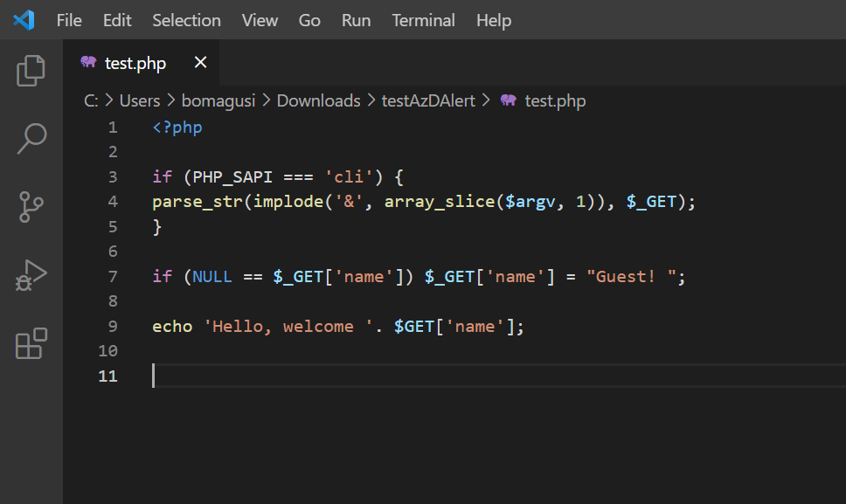Click the C: breadcrumb segment
The image size is (846, 504).
[91, 100]
